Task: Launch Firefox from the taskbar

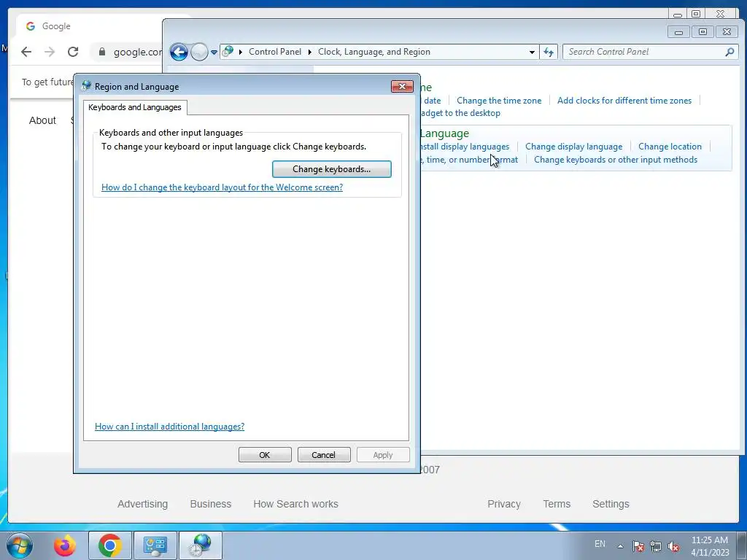Action: (65, 545)
